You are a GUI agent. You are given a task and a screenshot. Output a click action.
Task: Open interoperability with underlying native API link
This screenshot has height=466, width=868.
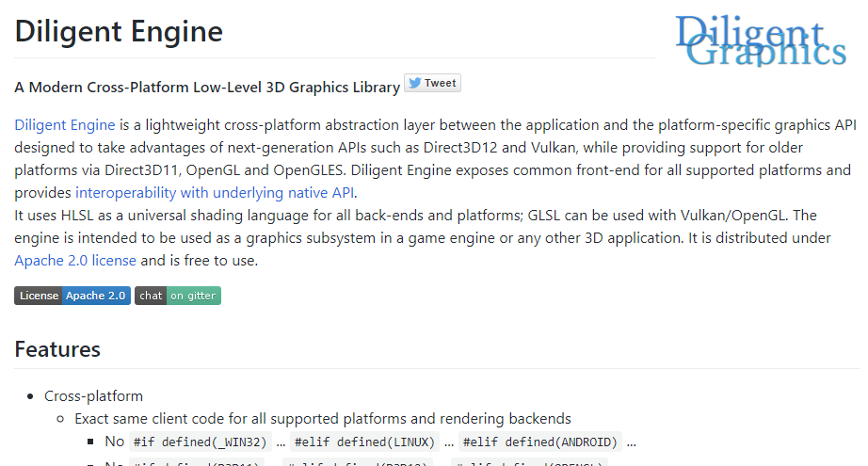point(216,193)
